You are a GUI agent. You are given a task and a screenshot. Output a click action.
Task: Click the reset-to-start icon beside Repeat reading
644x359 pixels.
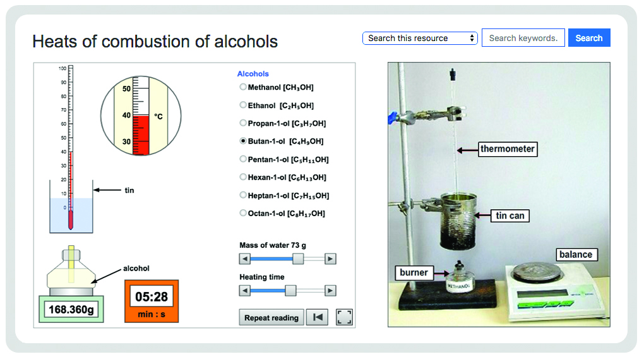(x=317, y=317)
